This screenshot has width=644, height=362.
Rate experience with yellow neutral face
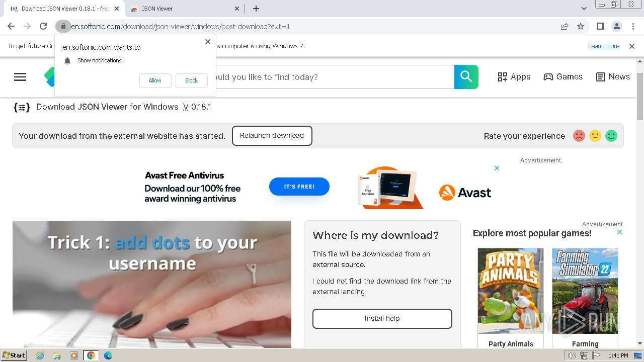click(595, 136)
